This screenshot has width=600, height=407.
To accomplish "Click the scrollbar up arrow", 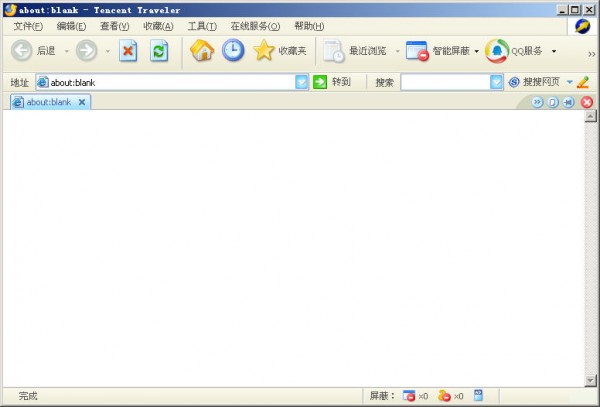I will (590, 116).
